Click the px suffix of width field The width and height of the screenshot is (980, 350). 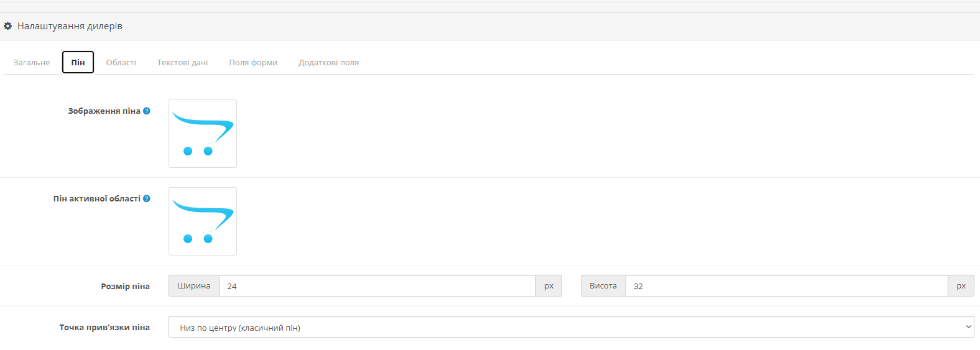coord(549,286)
